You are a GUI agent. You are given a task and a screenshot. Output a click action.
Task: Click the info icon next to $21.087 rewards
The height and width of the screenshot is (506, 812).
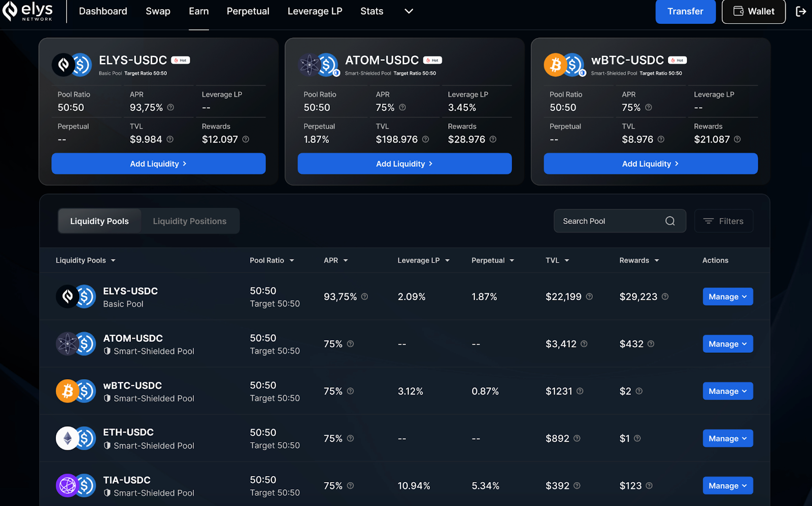click(x=737, y=139)
